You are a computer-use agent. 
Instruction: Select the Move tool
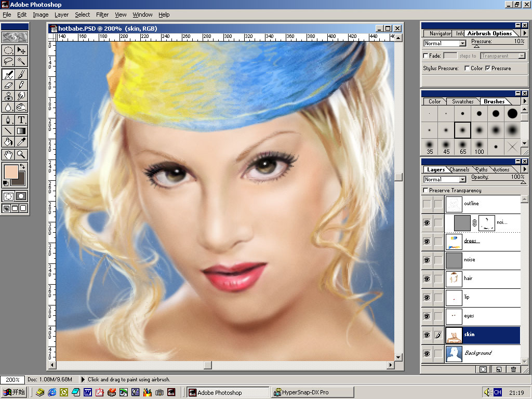coord(21,51)
